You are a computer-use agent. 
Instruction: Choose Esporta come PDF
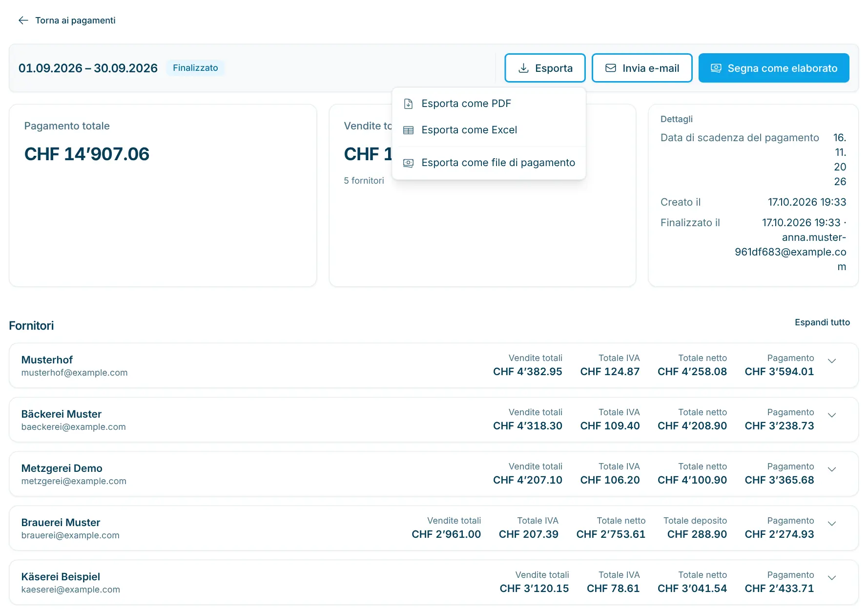point(489,104)
